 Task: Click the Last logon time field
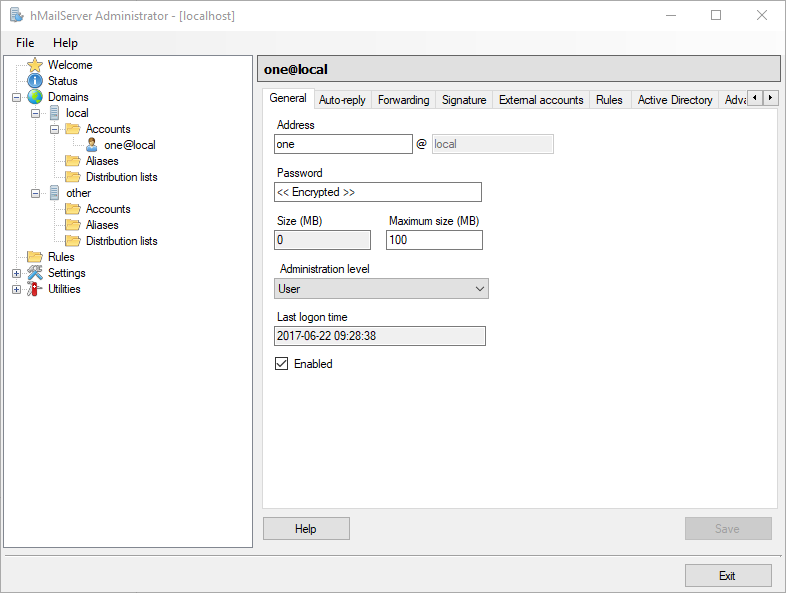pos(380,336)
